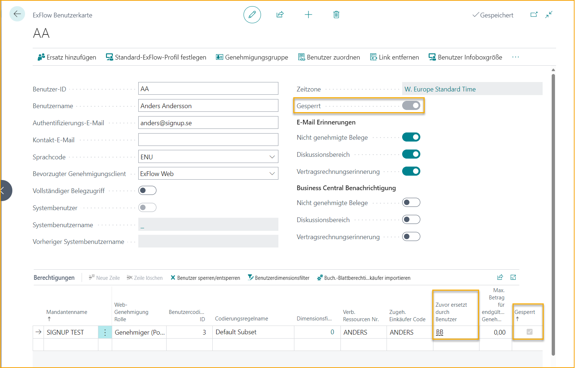Image resolution: width=588 pixels, height=368 pixels.
Task: Open the Sprachcode dropdown
Action: 272,157
